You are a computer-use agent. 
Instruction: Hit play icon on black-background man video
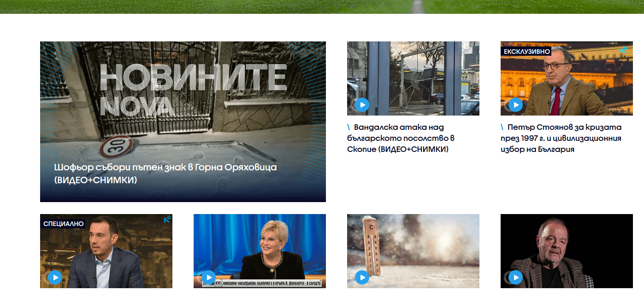pos(515,278)
